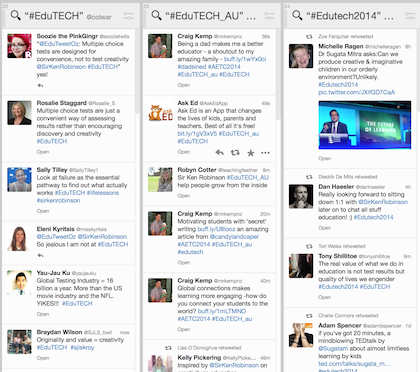
Task: Open Soozie the PinkGingr's avatar
Action: [x=19, y=46]
